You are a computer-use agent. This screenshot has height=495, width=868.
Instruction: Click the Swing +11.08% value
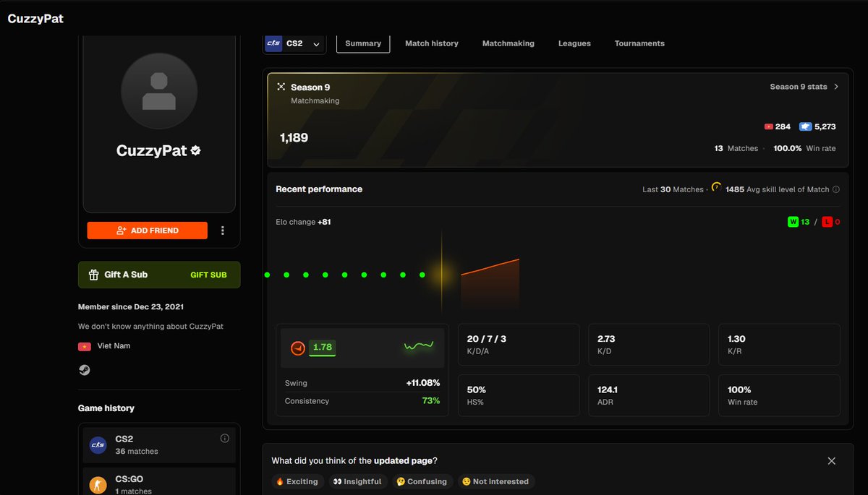[422, 383]
